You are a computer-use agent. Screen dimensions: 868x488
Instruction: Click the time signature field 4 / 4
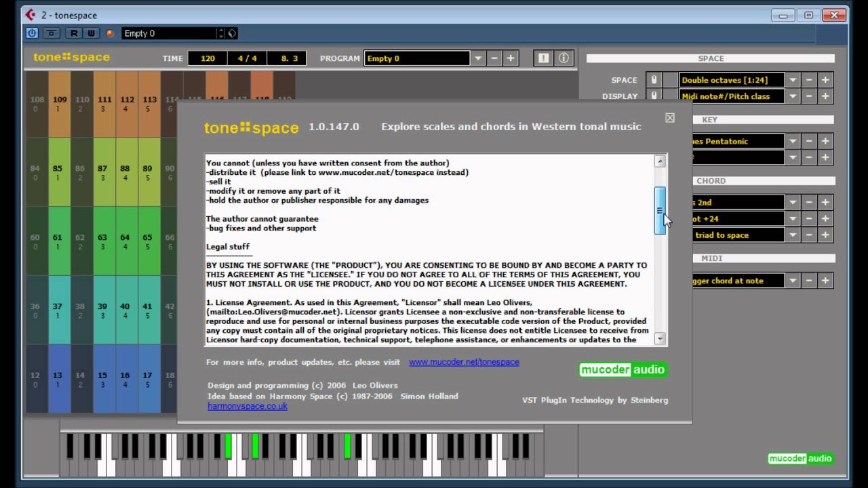click(247, 58)
